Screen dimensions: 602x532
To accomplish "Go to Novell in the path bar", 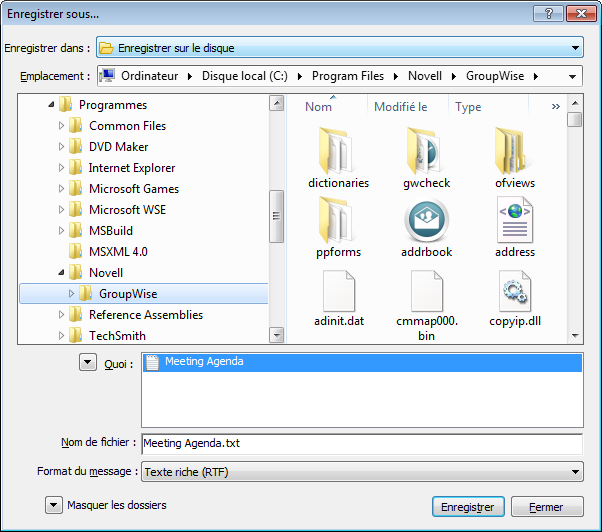I will click(x=425, y=76).
